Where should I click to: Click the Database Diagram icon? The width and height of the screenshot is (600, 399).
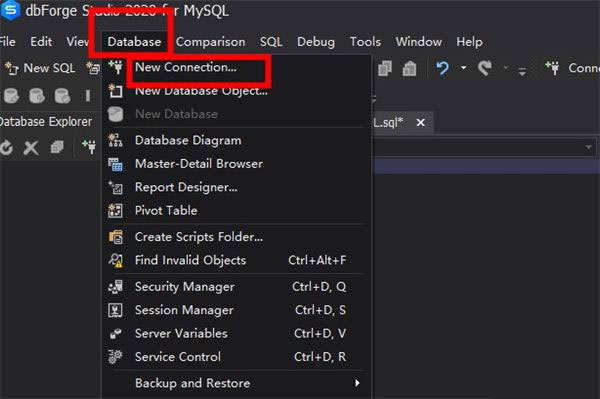(x=115, y=140)
